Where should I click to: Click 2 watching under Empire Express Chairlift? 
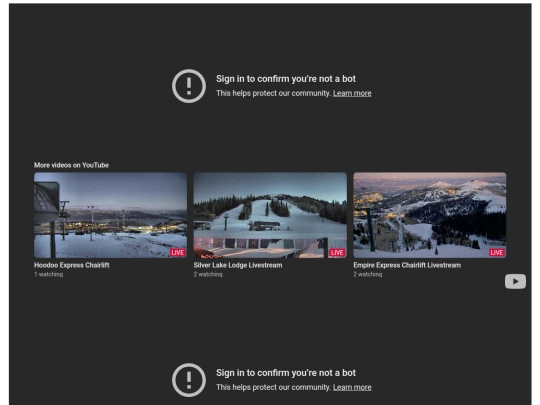pyautogui.click(x=368, y=274)
